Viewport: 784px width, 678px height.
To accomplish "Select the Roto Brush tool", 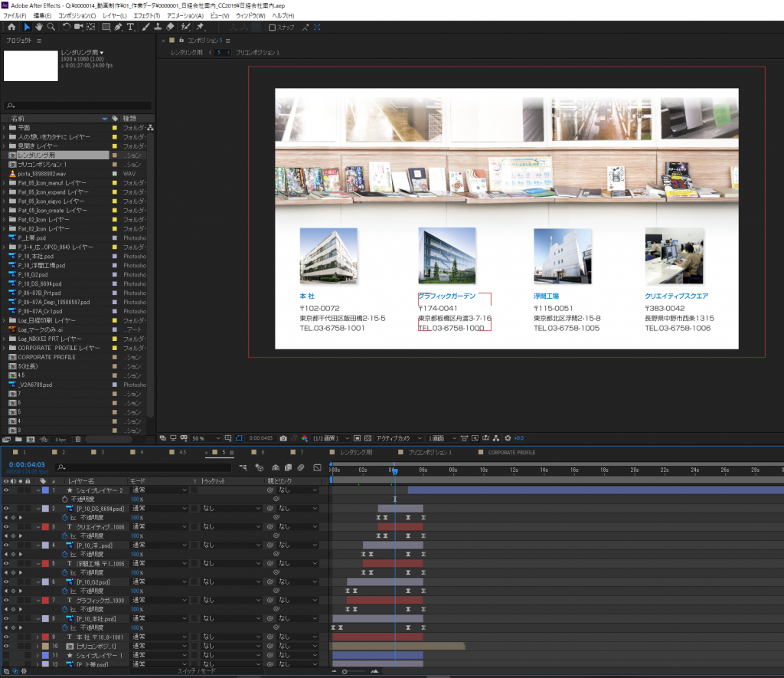I will [x=185, y=27].
